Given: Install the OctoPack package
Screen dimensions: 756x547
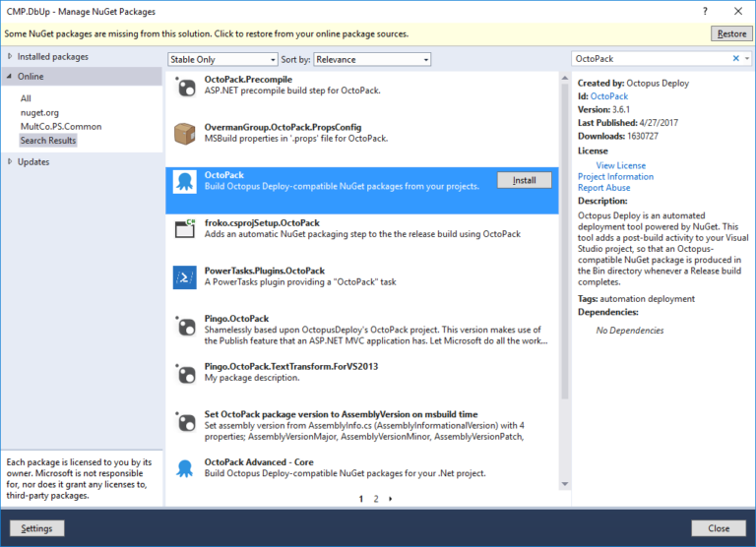Looking at the screenshot, I should click(524, 180).
